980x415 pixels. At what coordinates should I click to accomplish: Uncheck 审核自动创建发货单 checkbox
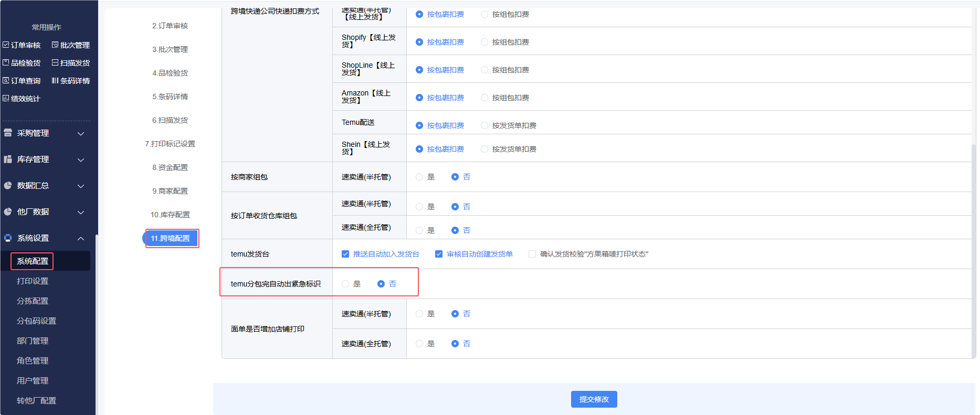tap(439, 254)
